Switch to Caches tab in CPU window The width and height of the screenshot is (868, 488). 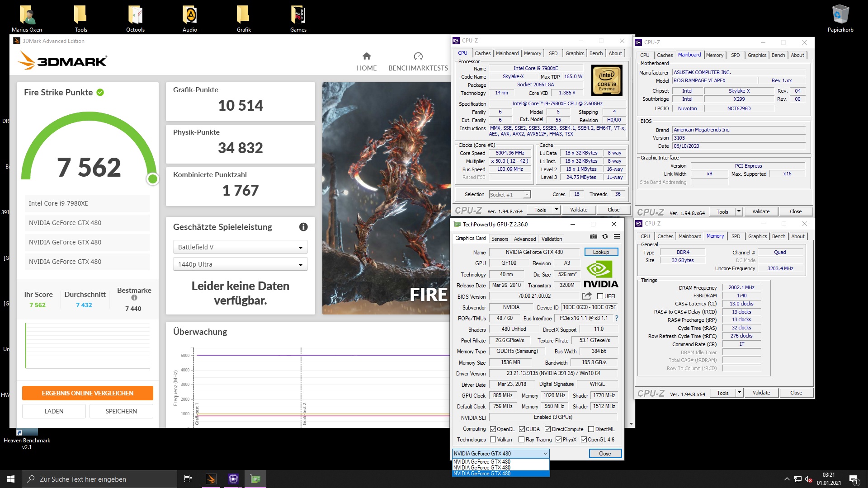coord(482,53)
